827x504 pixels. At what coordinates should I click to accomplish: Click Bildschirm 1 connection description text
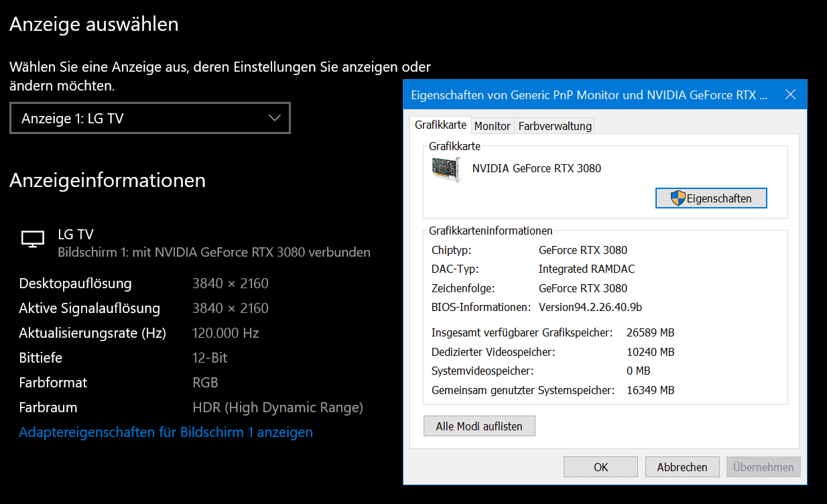point(214,253)
